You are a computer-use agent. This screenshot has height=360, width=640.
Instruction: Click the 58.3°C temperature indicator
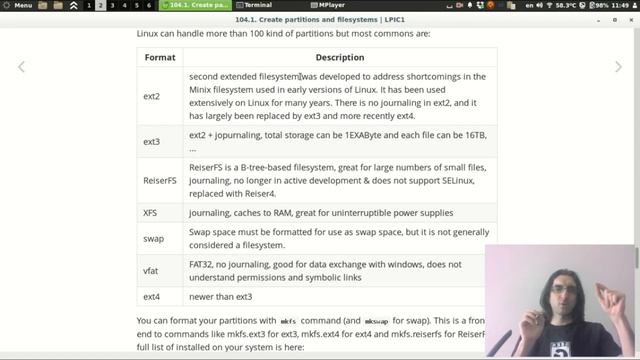click(566, 5)
